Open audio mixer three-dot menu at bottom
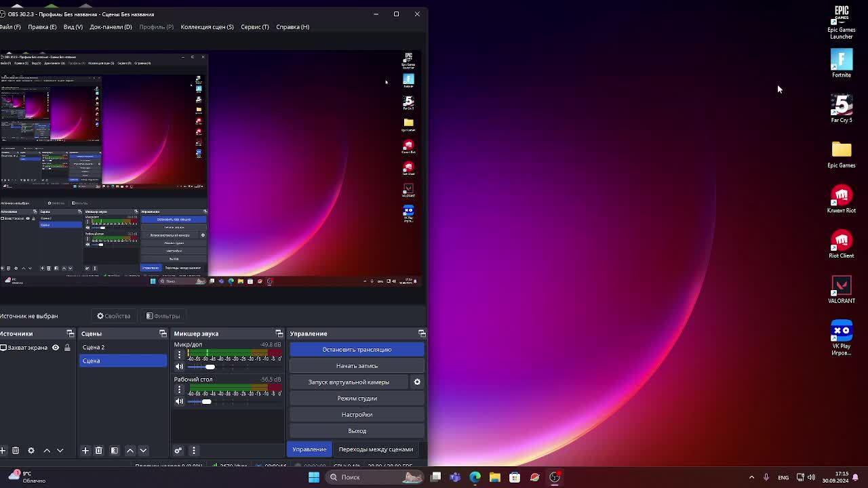This screenshot has height=488, width=868. click(194, 451)
